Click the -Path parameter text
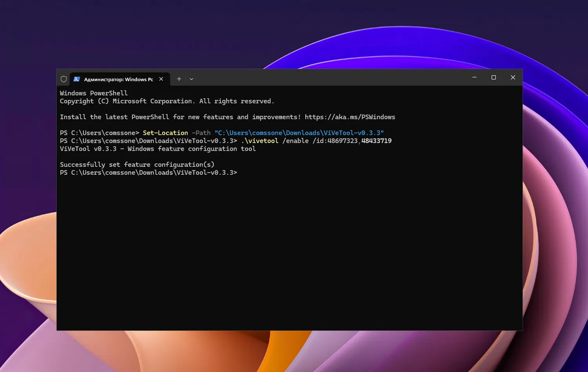The width and height of the screenshot is (588, 372). click(x=201, y=133)
